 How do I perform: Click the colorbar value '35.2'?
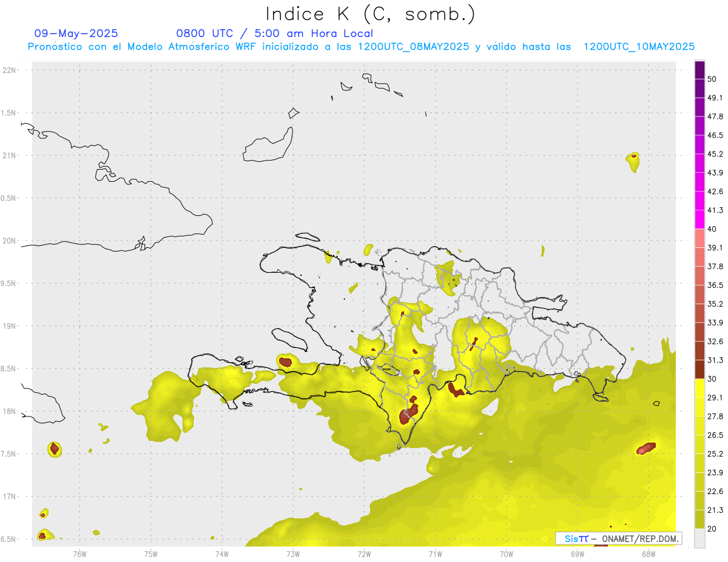click(715, 304)
